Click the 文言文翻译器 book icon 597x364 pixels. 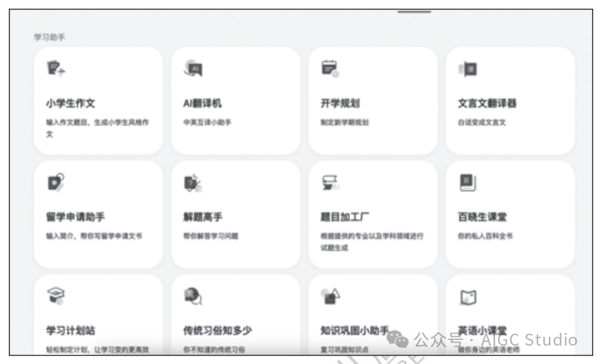pyautogui.click(x=468, y=69)
